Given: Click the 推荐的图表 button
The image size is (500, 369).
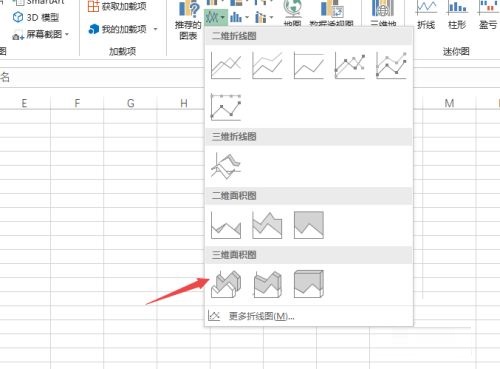Looking at the screenshot, I should (188, 21).
